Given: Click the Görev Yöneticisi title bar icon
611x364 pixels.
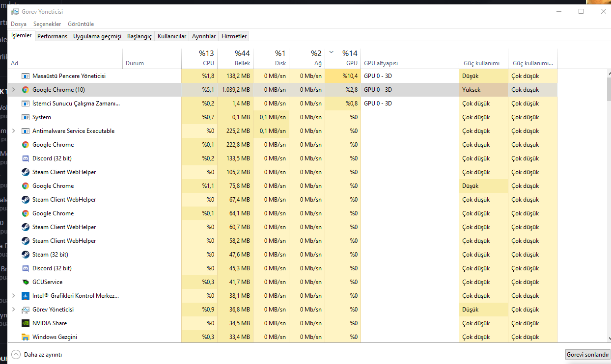Looking at the screenshot, I should point(15,11).
